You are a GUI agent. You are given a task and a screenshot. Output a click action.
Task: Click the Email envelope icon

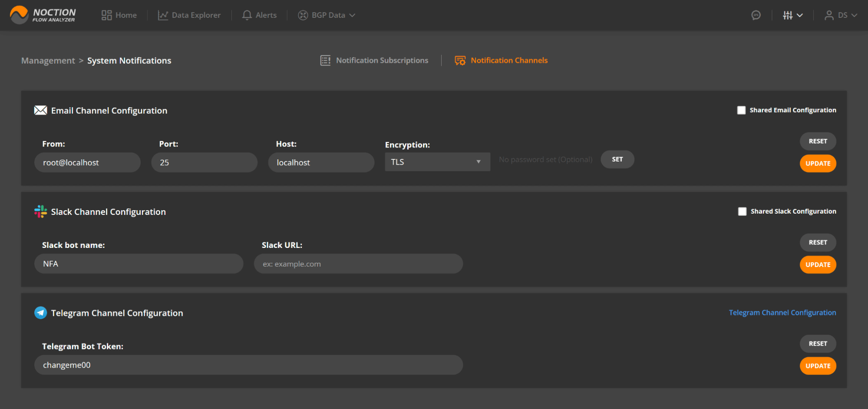[x=40, y=110]
